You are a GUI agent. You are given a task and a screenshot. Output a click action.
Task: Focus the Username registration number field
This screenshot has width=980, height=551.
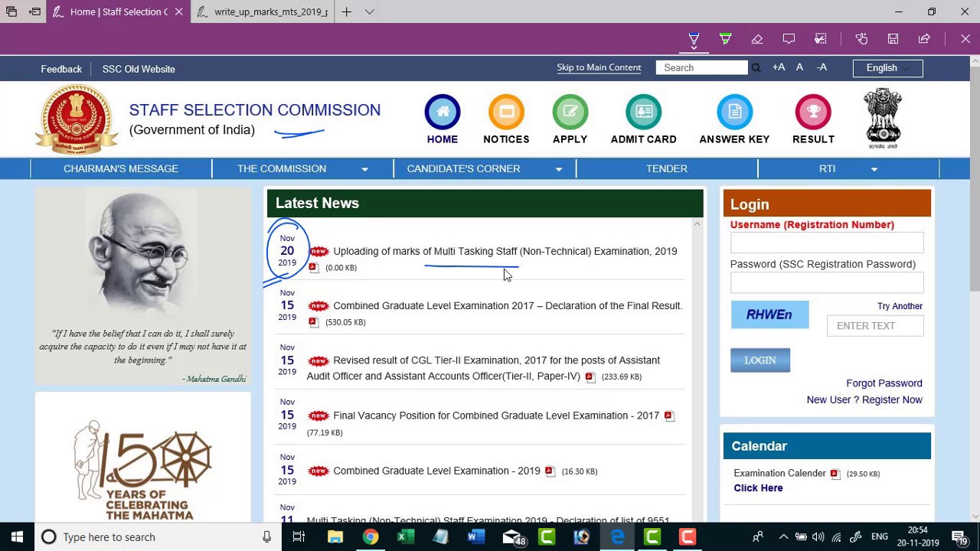(827, 243)
